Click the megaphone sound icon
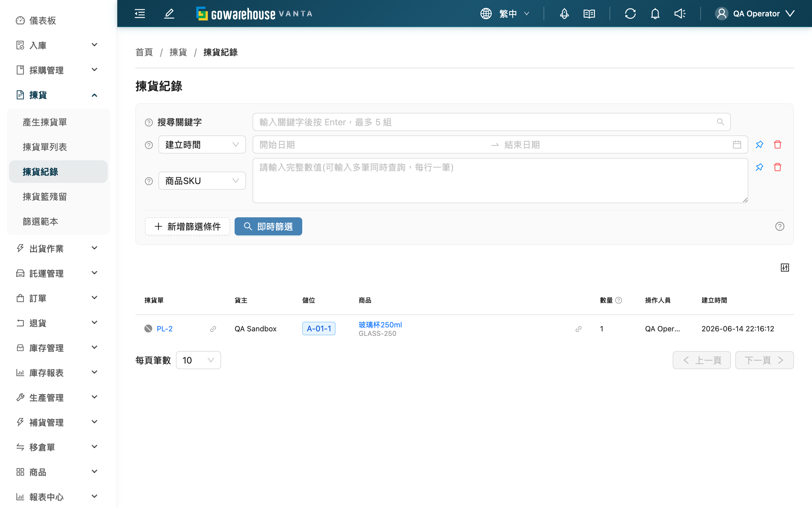Viewport: 812px width, 508px height. point(680,14)
